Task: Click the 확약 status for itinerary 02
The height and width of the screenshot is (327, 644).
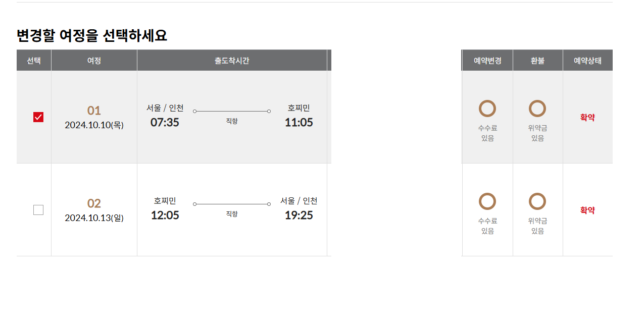Action: (x=587, y=210)
